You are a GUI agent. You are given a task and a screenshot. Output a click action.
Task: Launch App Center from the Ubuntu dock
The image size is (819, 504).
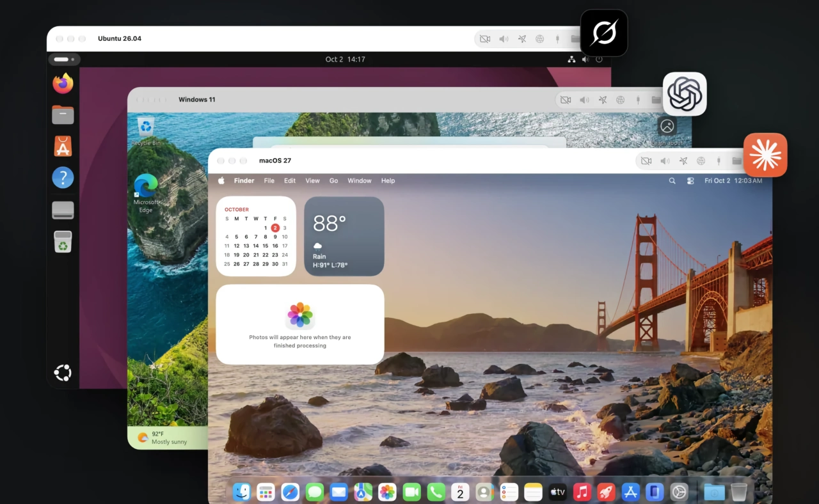tap(63, 146)
